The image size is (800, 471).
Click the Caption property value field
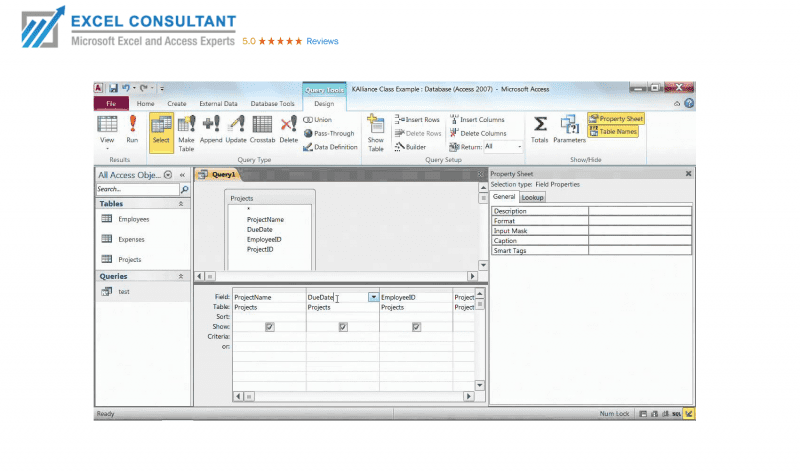tap(640, 241)
